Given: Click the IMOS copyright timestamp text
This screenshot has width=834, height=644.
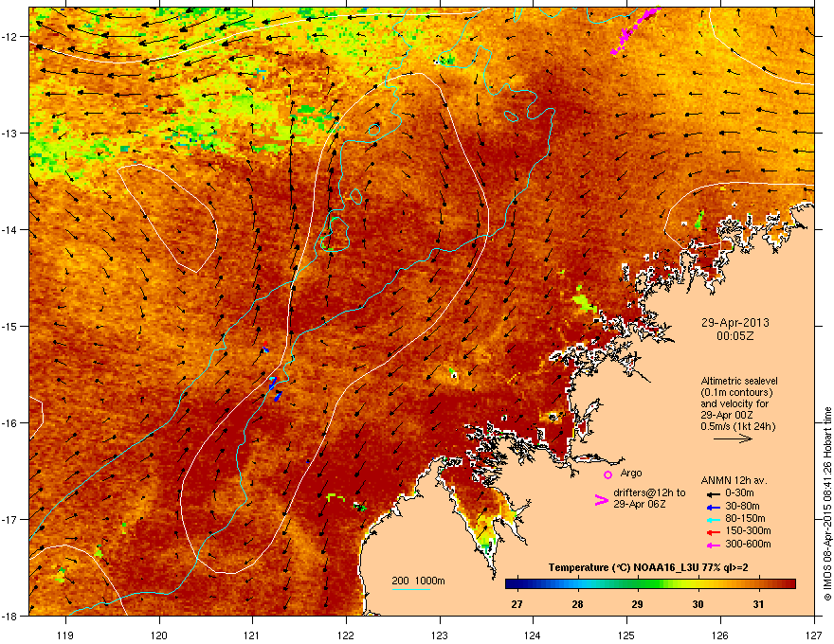Looking at the screenshot, I should [x=827, y=504].
